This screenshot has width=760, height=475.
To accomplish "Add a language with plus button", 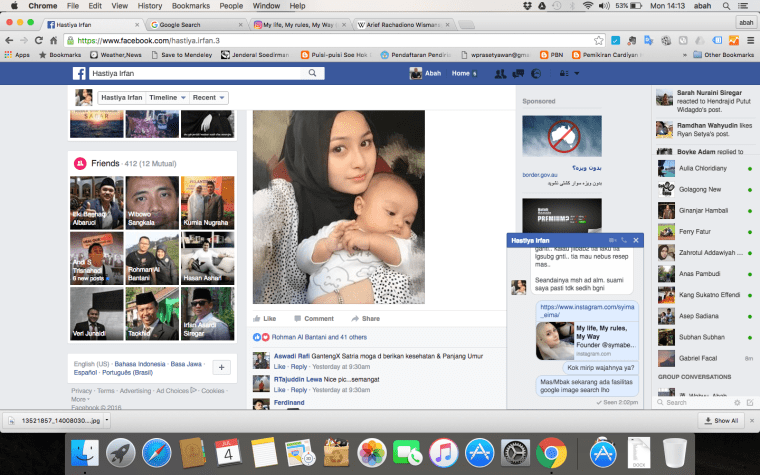I will (x=222, y=367).
